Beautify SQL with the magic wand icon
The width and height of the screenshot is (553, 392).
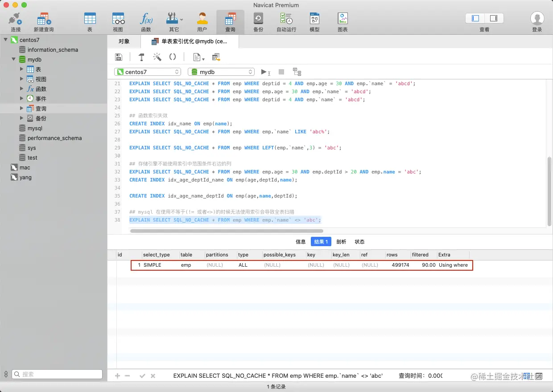[x=157, y=57]
